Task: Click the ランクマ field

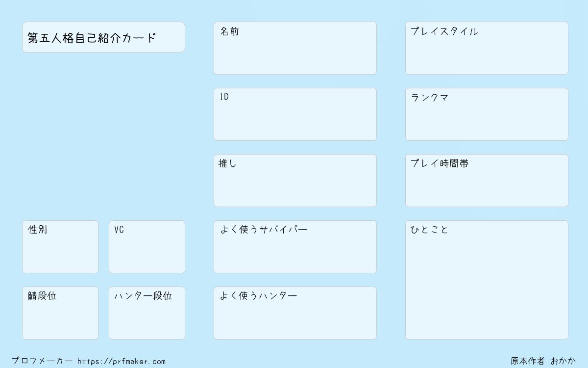Action: coord(487,114)
